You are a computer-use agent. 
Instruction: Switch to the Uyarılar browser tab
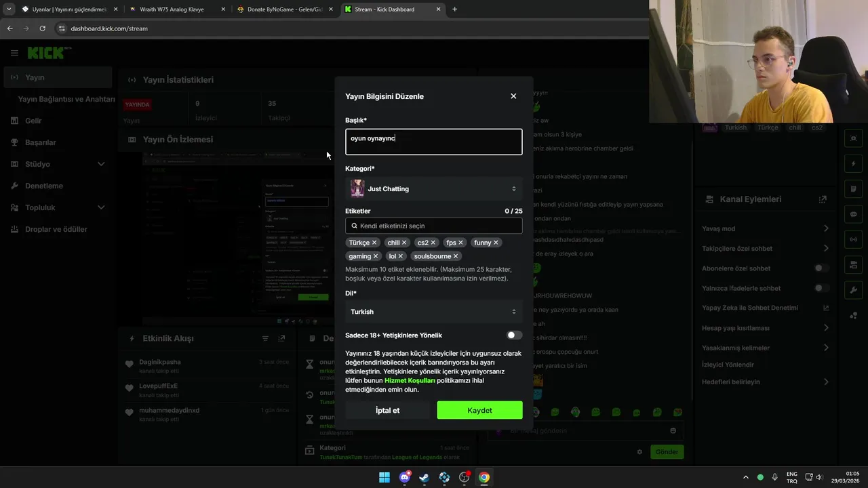click(x=69, y=9)
